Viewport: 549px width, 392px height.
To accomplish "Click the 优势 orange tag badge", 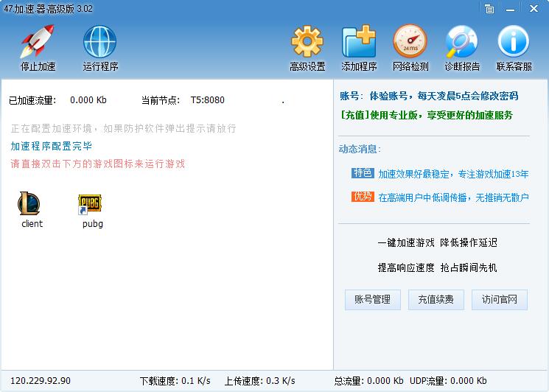I will [x=363, y=196].
